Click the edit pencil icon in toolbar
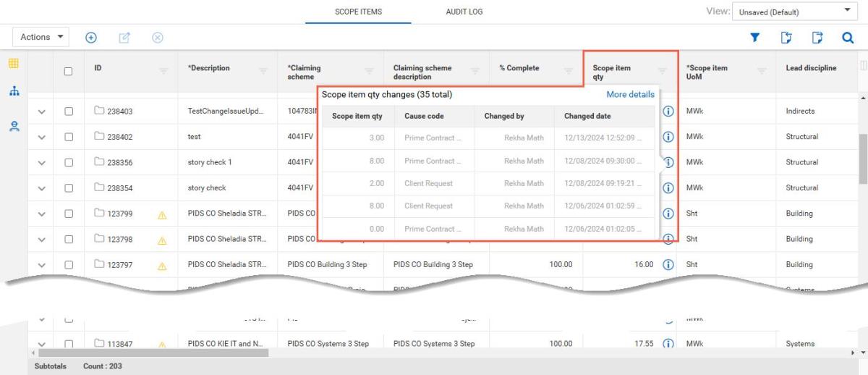Viewport: 868px width, 375px height. click(x=123, y=37)
